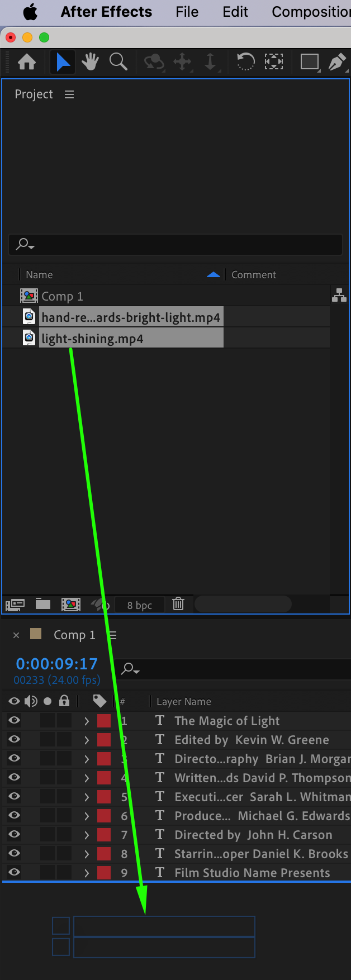This screenshot has height=980, width=351.
Task: Hide Film Studio Name Presents layer
Action: pyautogui.click(x=15, y=873)
